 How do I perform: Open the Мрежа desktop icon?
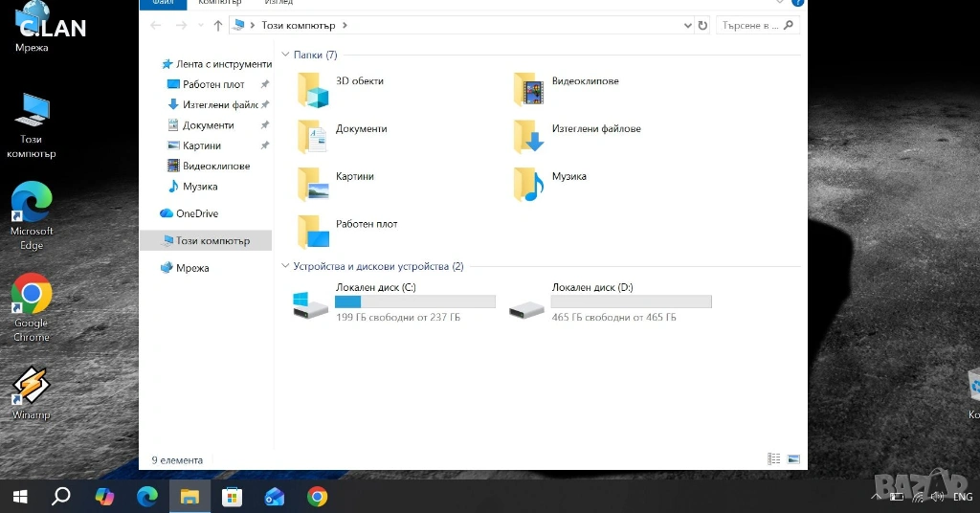pyautogui.click(x=32, y=28)
